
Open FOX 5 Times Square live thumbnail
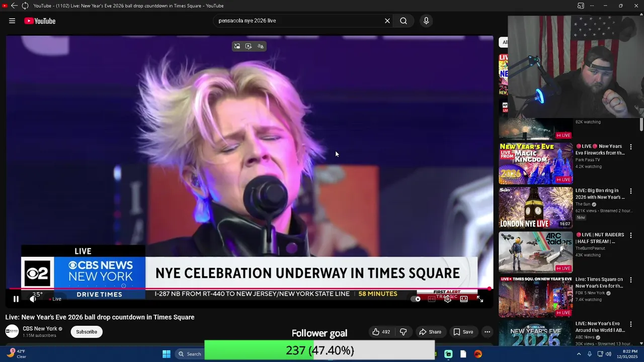pos(536,296)
